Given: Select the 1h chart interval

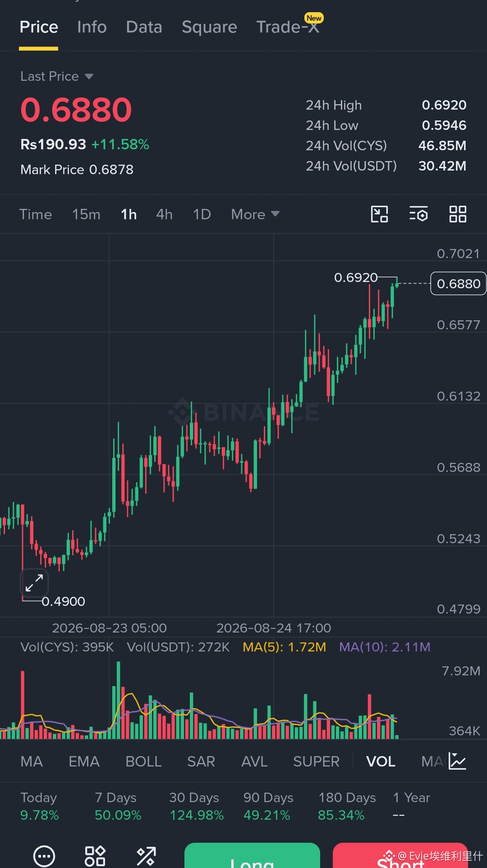Looking at the screenshot, I should click(129, 214).
